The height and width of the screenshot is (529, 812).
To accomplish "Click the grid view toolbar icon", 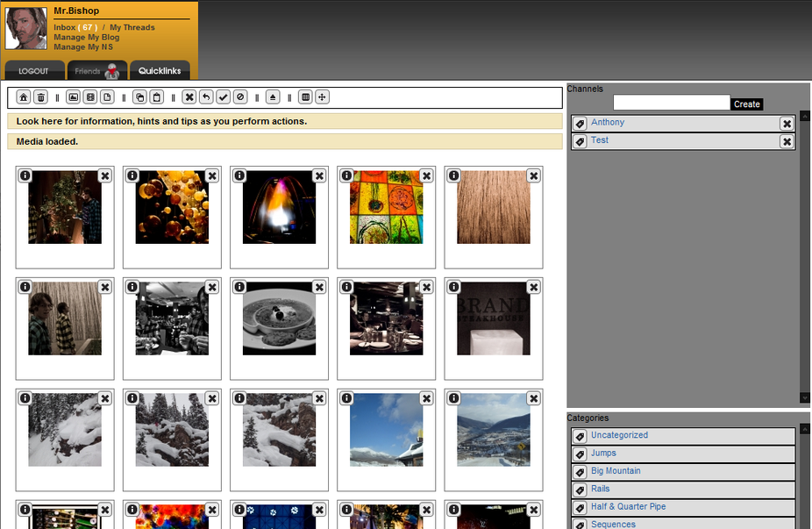I will 305,97.
